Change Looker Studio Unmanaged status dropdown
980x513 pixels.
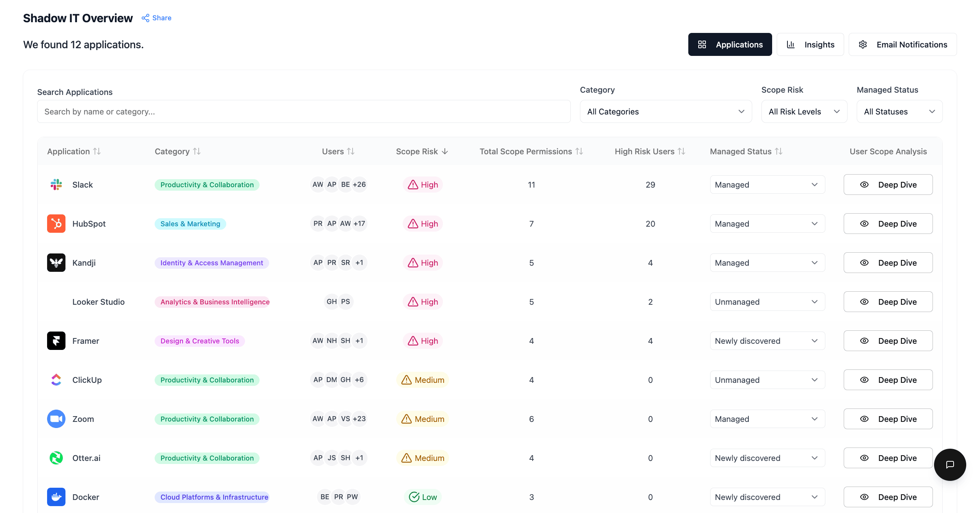click(x=767, y=302)
